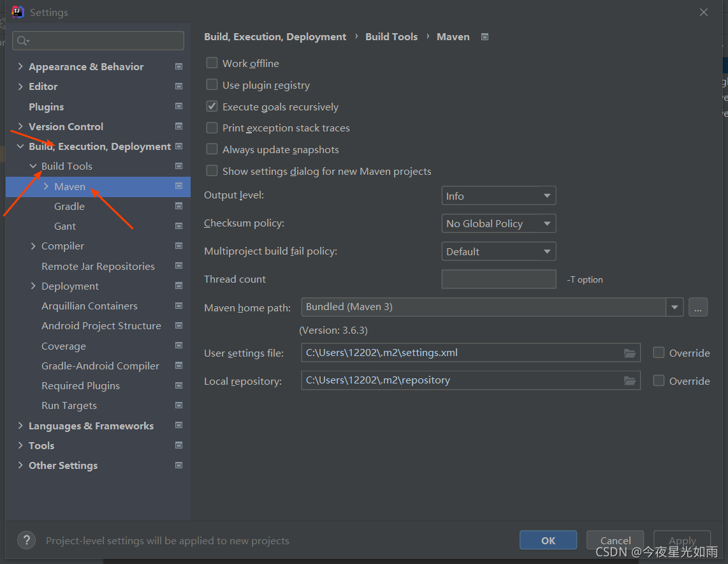Enable Always update snapshots checkbox
This screenshot has width=728, height=564.
coord(212,149)
